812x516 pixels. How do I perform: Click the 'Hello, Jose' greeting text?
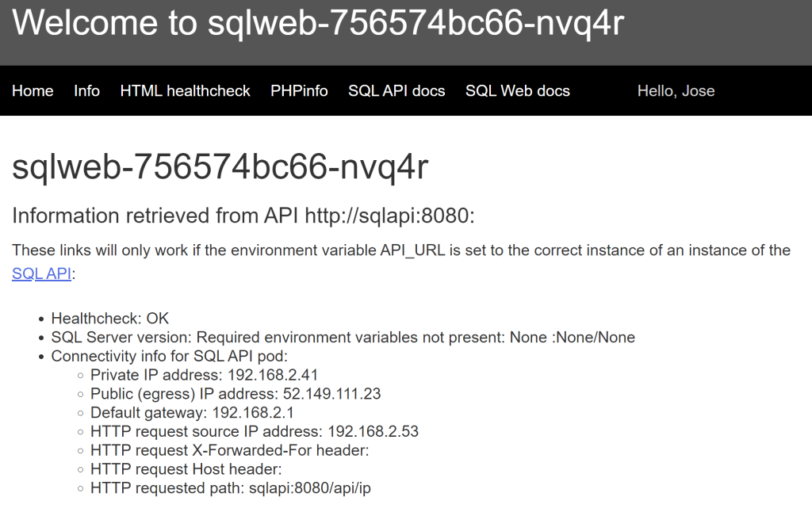pyautogui.click(x=676, y=91)
